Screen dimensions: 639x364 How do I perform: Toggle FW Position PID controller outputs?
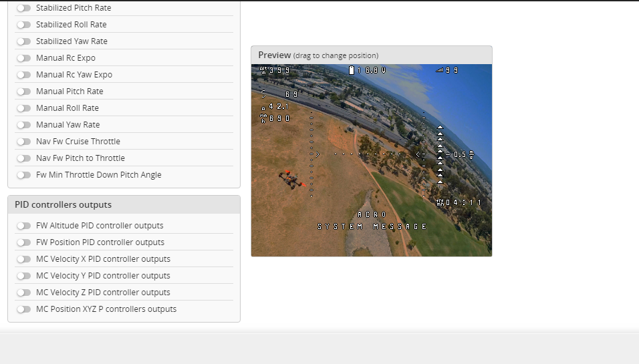pyautogui.click(x=23, y=242)
